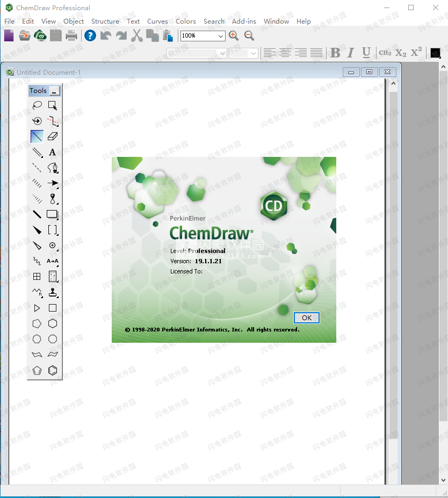Pick the Cycloheptane ring tool
Image resolution: width=448 pixels, height=498 pixels.
37,339
